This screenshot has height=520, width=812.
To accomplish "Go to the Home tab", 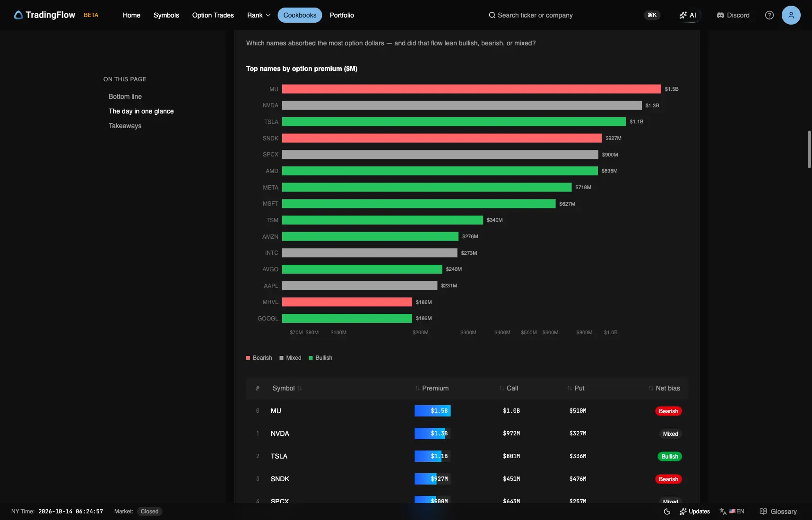I will point(131,15).
